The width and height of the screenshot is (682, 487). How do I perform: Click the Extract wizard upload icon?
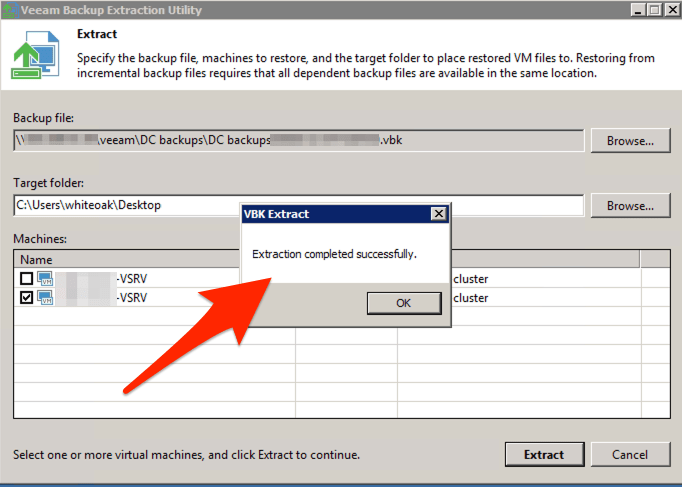pyautogui.click(x=36, y=55)
